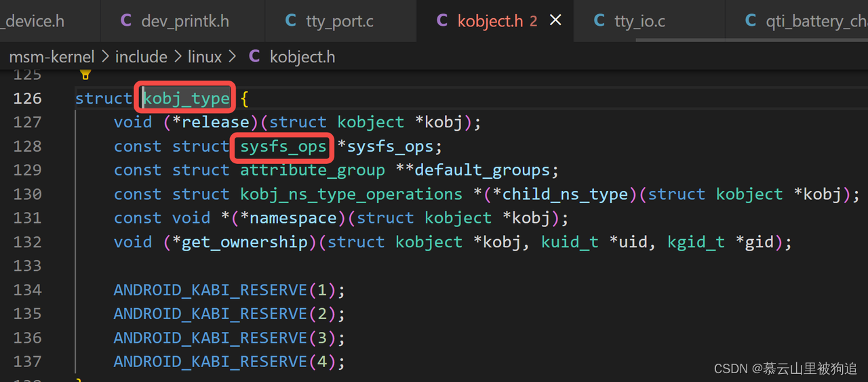Click namespace on line 131

pos(294,218)
